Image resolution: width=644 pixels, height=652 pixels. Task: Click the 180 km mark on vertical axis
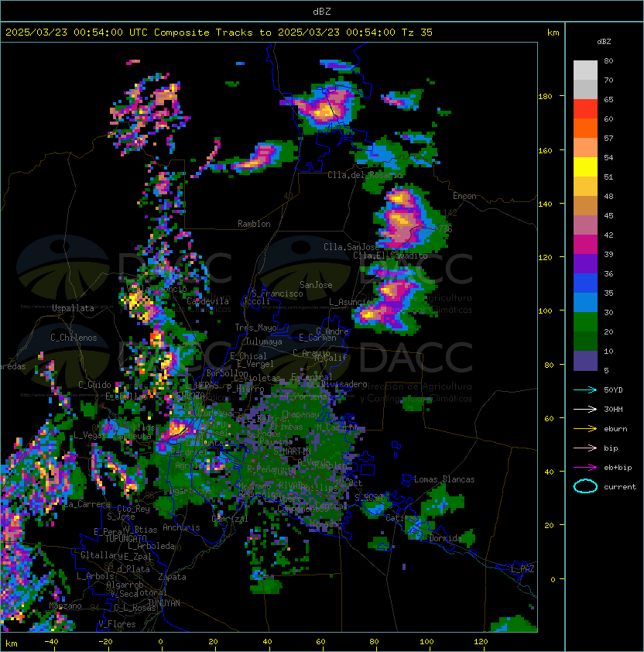(x=545, y=97)
